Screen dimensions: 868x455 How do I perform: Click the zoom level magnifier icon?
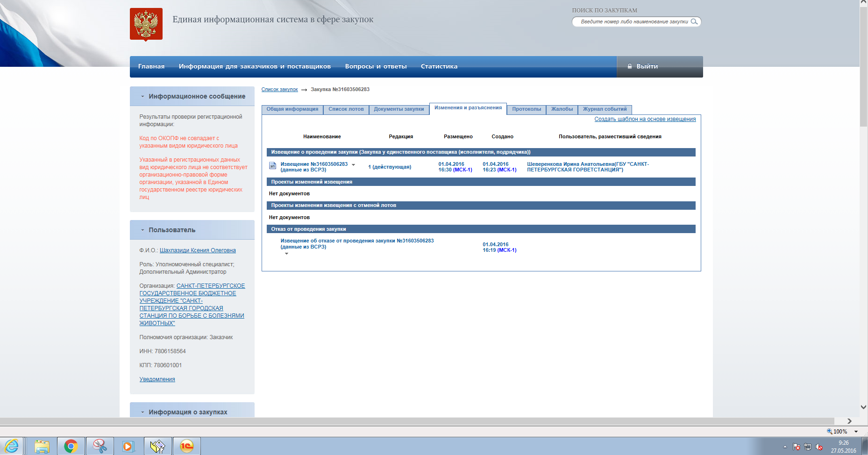tap(830, 431)
